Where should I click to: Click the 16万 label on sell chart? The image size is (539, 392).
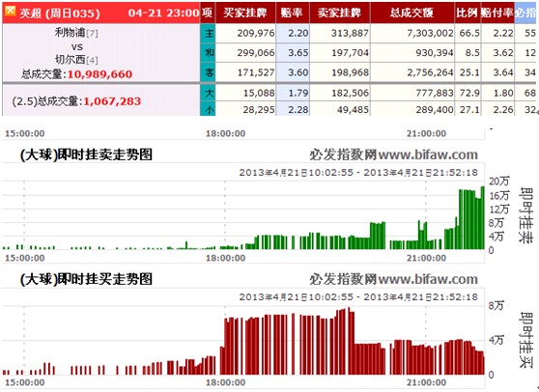(499, 195)
